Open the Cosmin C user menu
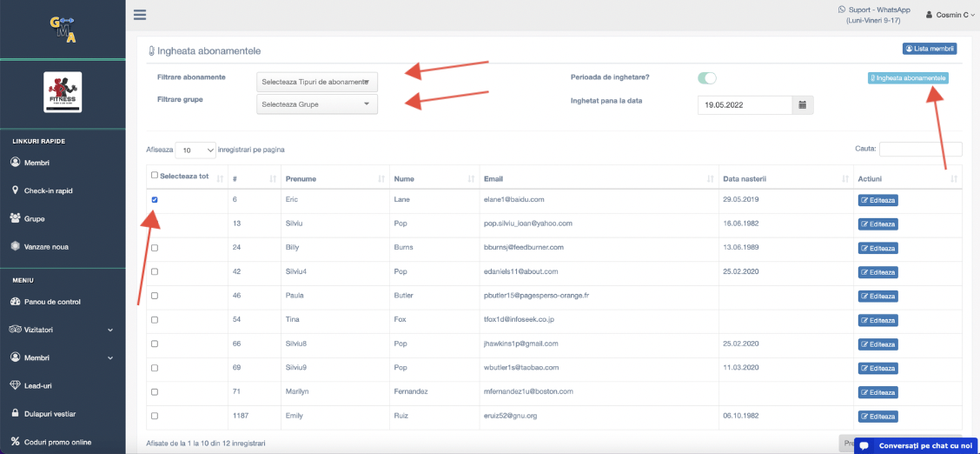 [951, 15]
